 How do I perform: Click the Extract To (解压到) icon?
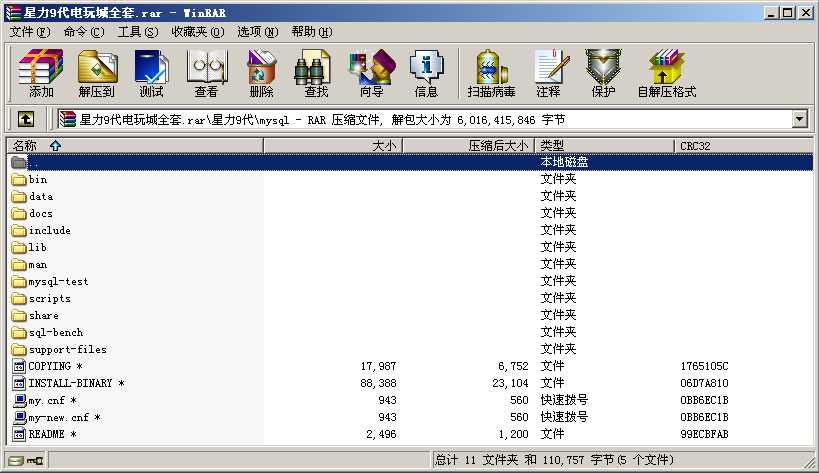[x=97, y=73]
